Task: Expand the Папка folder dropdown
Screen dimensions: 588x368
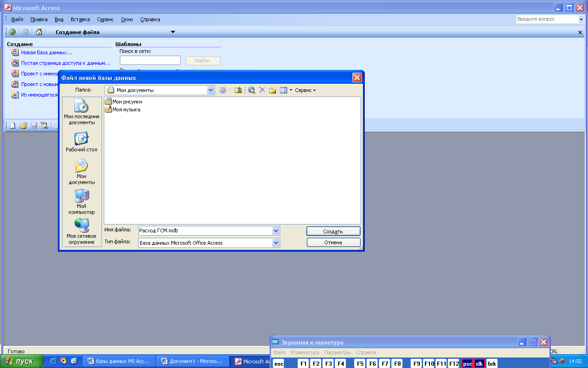Action: [211, 90]
